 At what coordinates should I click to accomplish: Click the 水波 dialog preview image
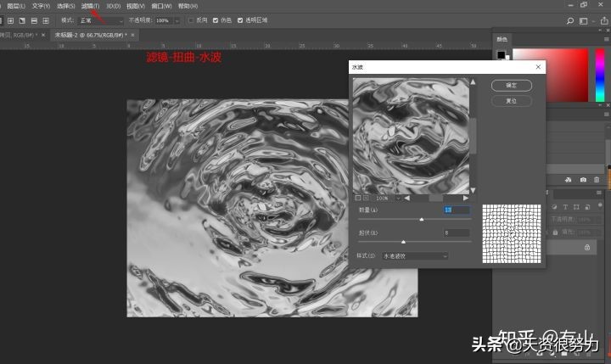tap(411, 136)
